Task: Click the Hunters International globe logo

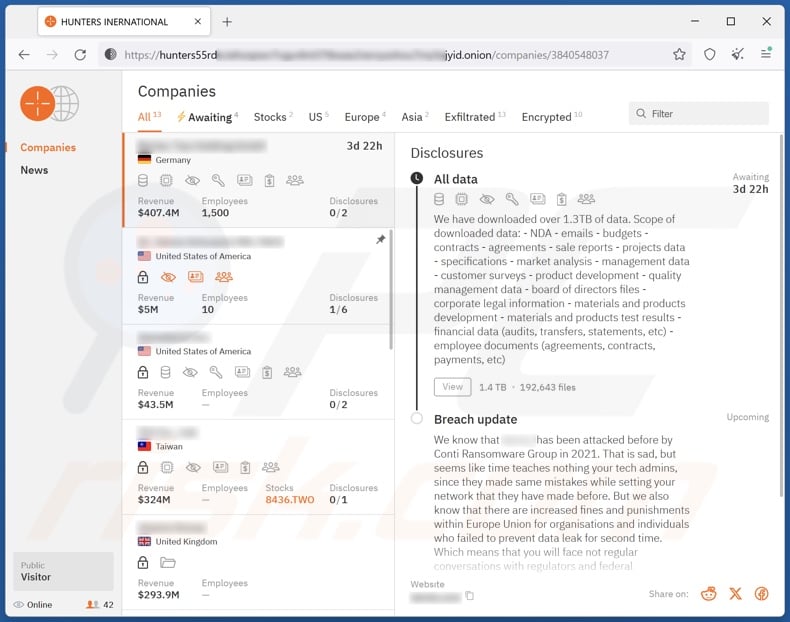Action: [x=49, y=103]
